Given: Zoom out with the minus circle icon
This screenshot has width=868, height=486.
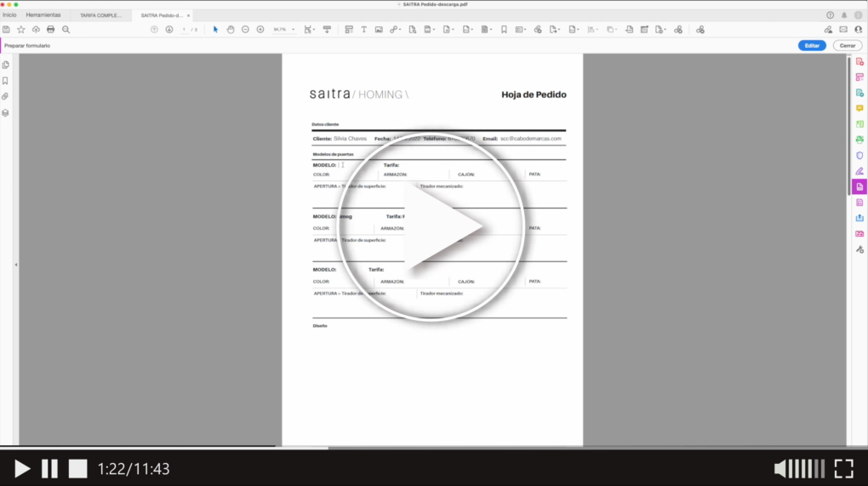Looking at the screenshot, I should click(x=245, y=29).
